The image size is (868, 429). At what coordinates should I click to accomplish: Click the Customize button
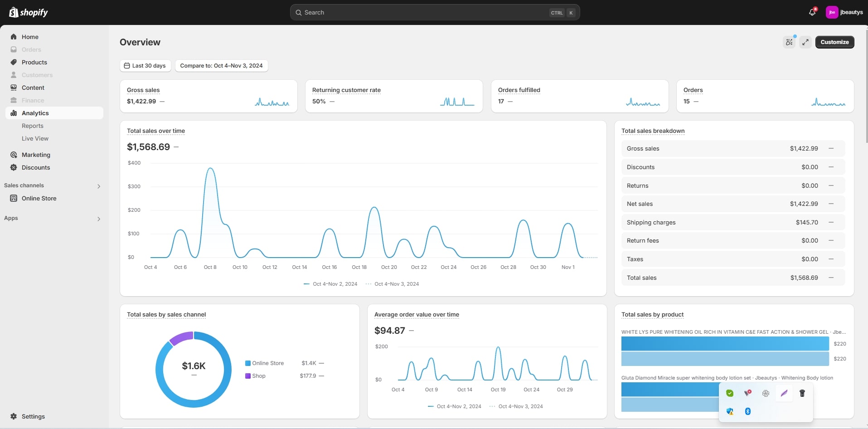(834, 42)
